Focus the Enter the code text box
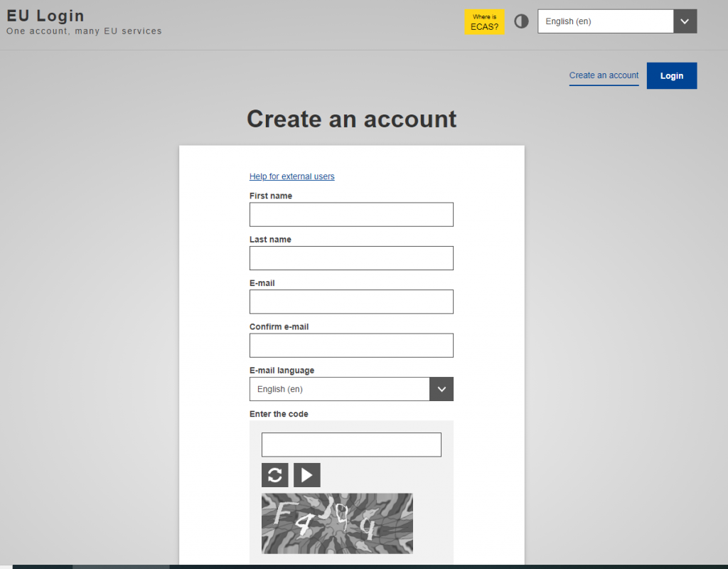Image resolution: width=728 pixels, height=569 pixels. click(x=351, y=445)
